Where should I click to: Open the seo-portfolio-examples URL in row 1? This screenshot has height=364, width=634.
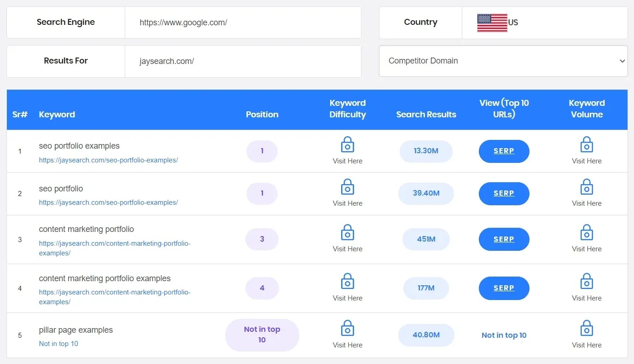[x=108, y=160]
